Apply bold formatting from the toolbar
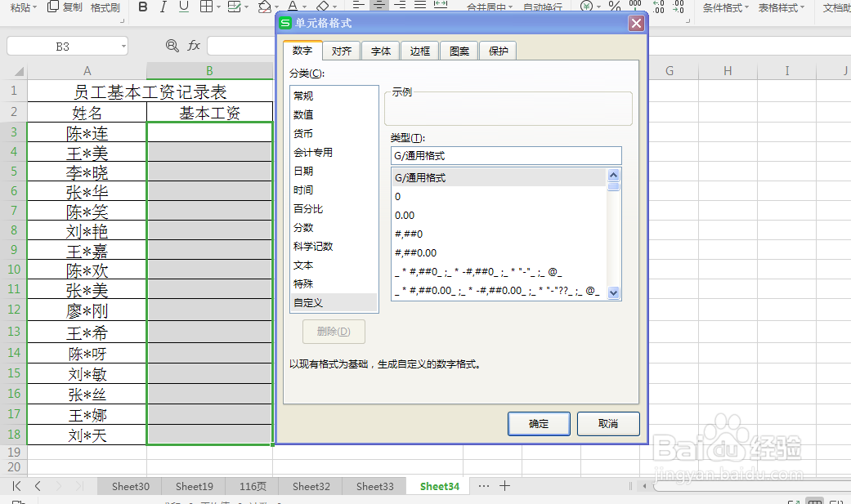 144,7
